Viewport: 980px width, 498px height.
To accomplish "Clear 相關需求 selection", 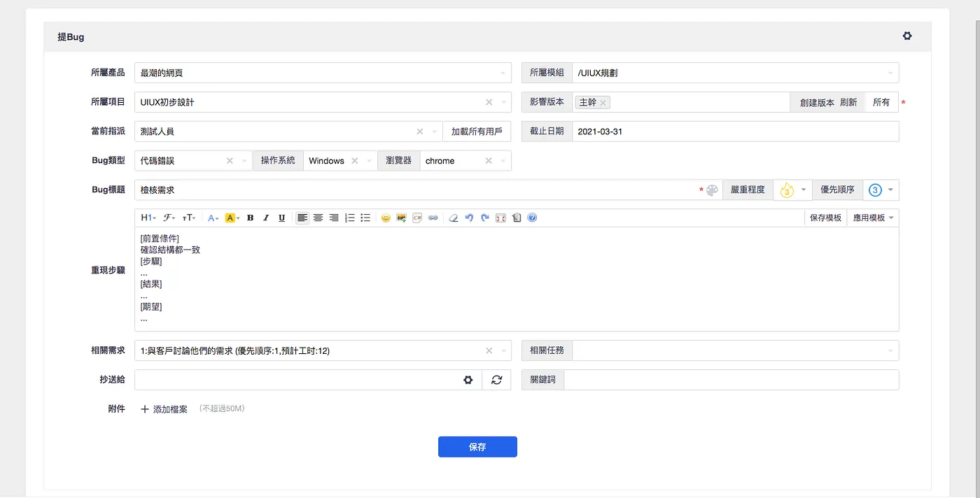I will [x=489, y=350].
